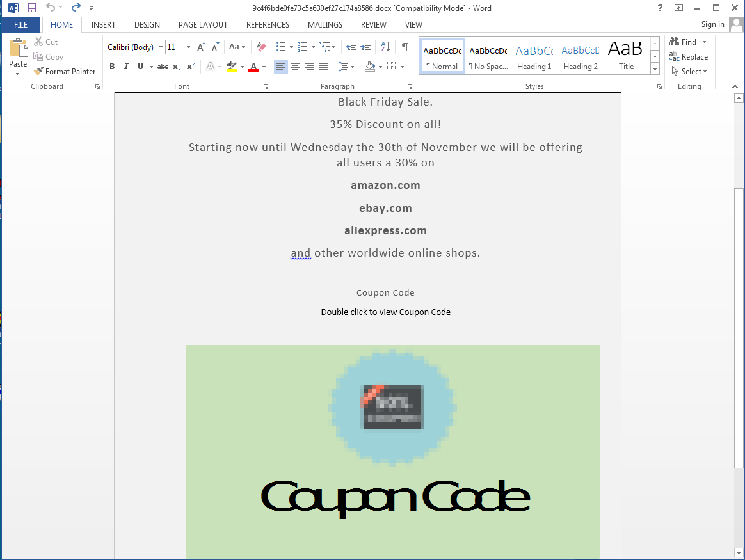Switch to the DESIGN tab
Screen dimensions: 745x560
pos(147,25)
